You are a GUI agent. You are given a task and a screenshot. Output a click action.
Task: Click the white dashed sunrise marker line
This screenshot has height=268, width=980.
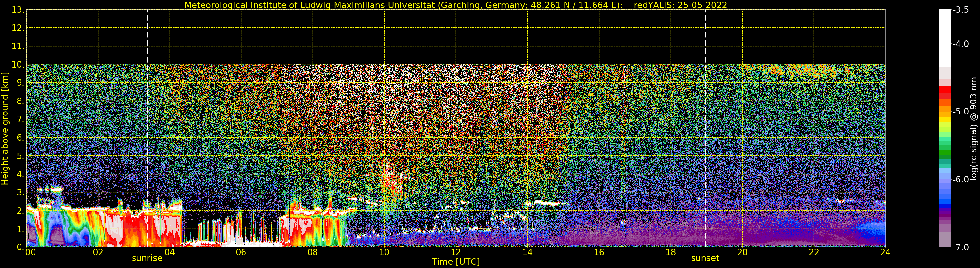click(x=147, y=128)
